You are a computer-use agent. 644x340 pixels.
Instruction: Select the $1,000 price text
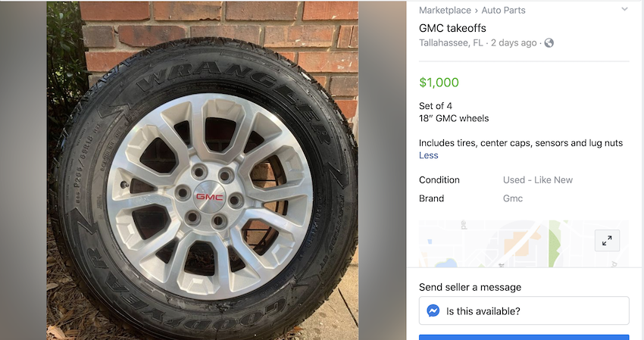pos(439,83)
